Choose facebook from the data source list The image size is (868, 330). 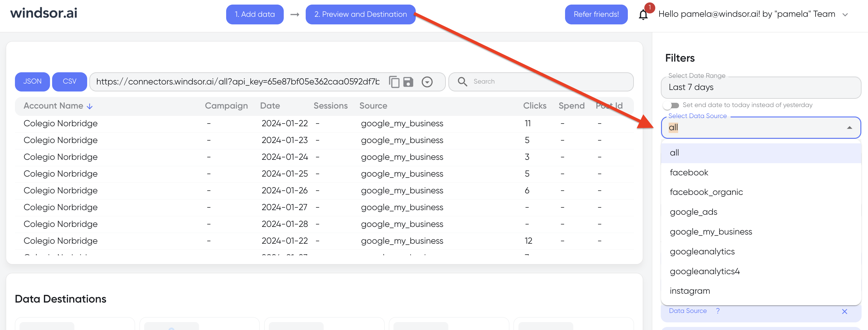[x=761, y=173]
